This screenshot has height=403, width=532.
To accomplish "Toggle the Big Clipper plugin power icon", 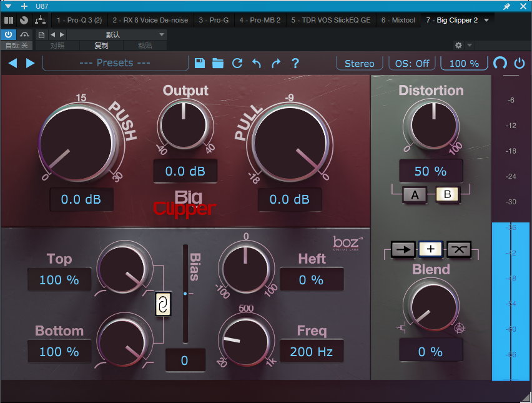I will point(520,63).
